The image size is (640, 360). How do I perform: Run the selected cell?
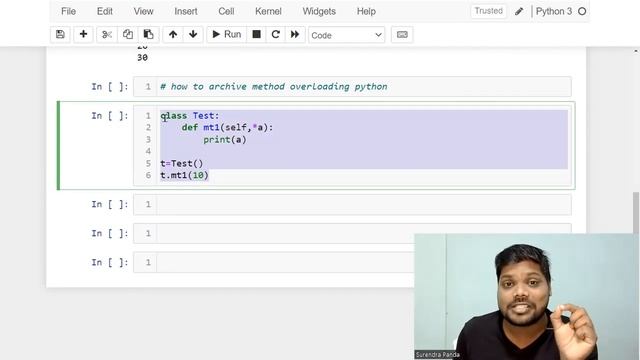tap(227, 35)
